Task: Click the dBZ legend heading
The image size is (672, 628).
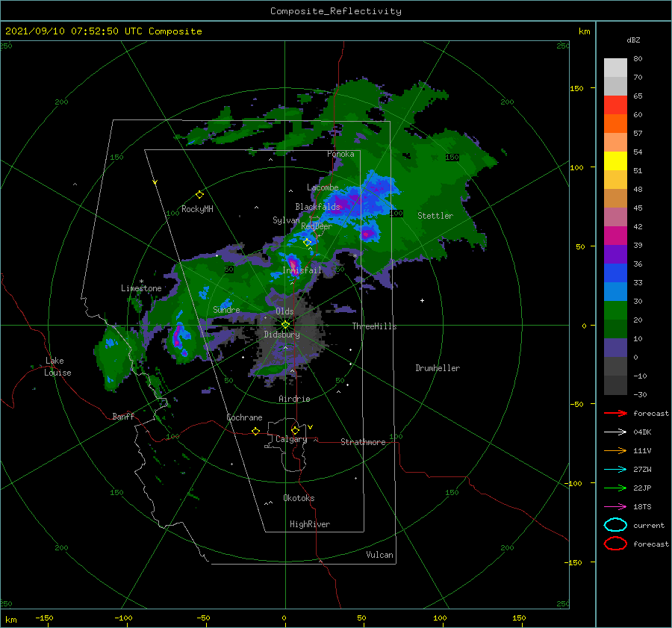Action: (x=633, y=40)
